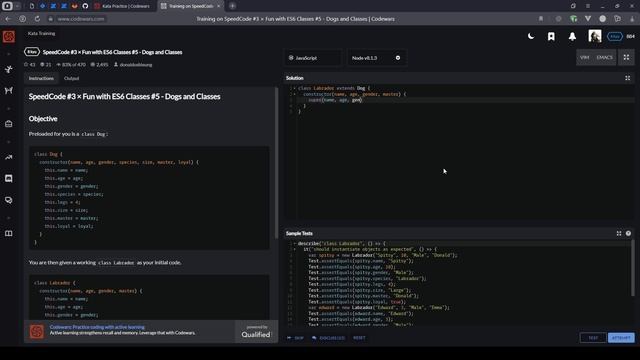Open the sidebar icon directly below the Codewars logo

pos(9,70)
